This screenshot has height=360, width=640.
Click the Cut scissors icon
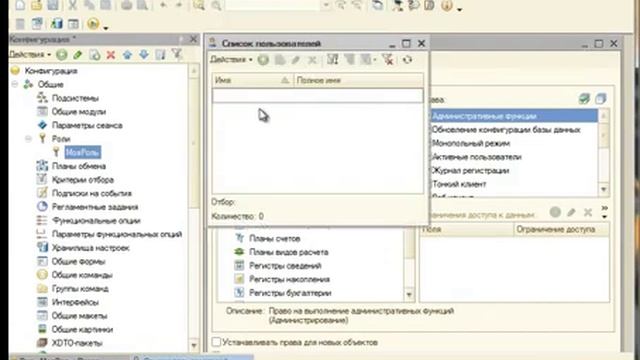click(x=73, y=5)
